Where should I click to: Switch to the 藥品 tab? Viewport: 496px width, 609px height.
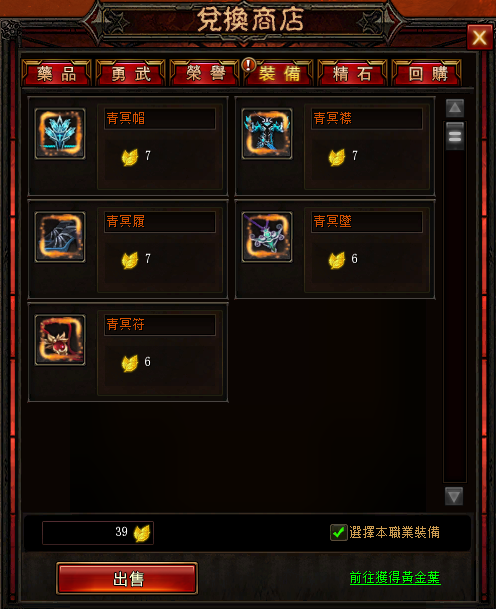coord(57,73)
